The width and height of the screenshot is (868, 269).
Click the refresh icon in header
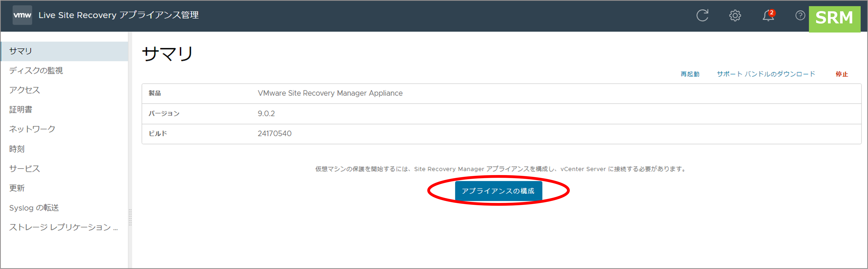(703, 15)
